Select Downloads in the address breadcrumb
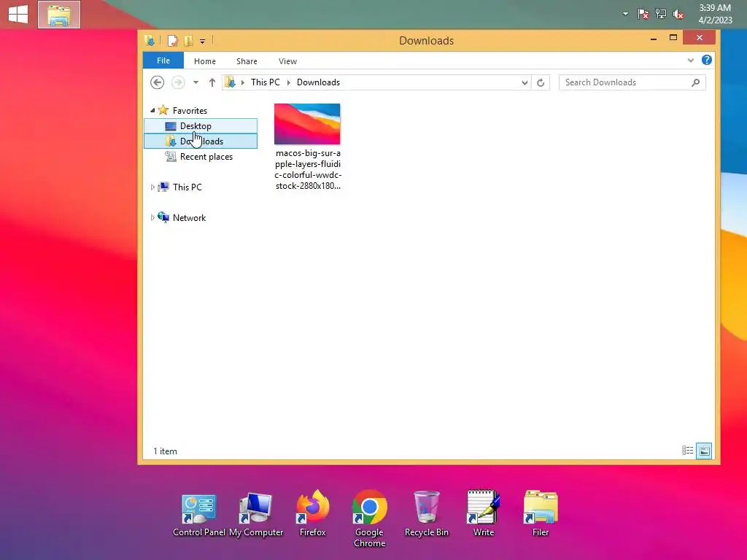The width and height of the screenshot is (747, 560). (318, 82)
